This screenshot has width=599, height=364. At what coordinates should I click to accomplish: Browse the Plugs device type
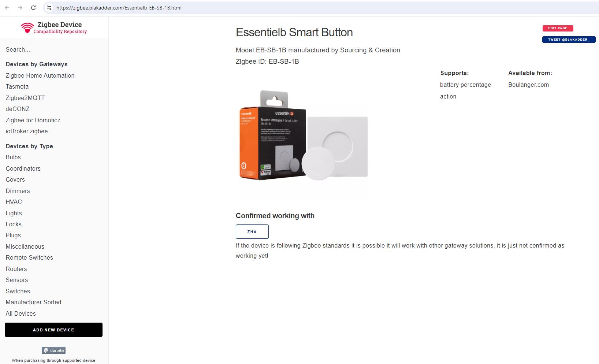click(13, 235)
